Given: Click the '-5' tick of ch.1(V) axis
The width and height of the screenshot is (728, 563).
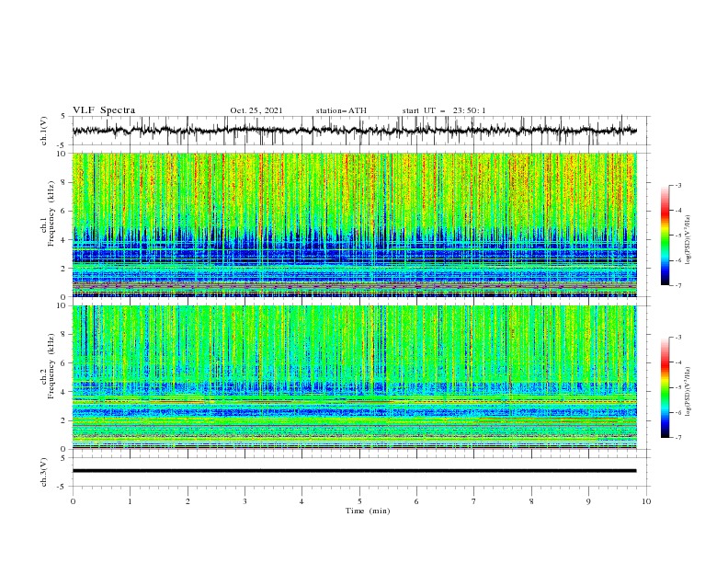Looking at the screenshot, I should (x=63, y=145).
